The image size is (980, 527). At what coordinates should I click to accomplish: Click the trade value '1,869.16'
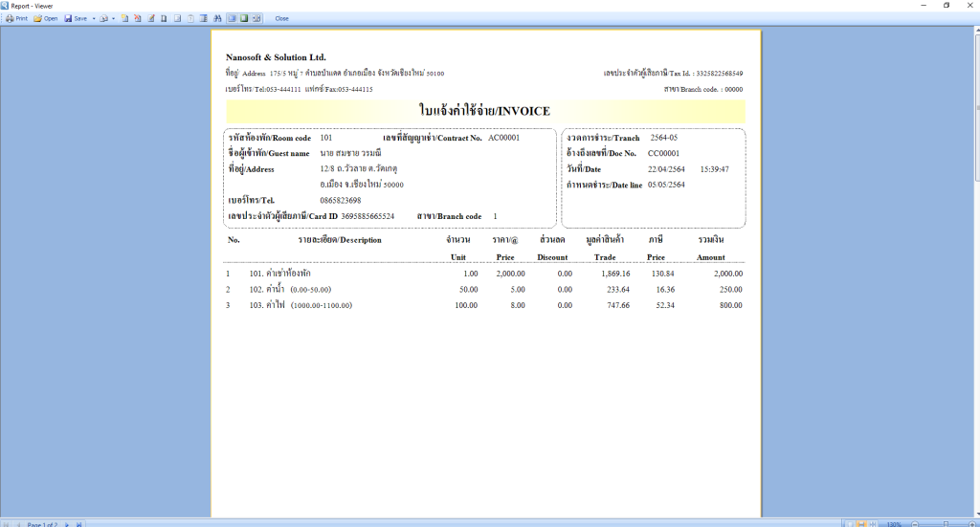(x=615, y=274)
